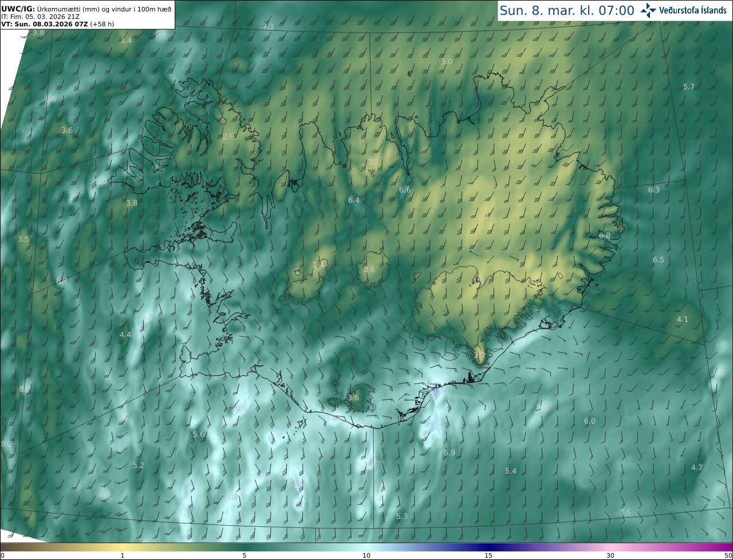Select the 'Sun. 8. mar. kl. 07:00' timestamp
733x560 pixels.
pos(567,10)
